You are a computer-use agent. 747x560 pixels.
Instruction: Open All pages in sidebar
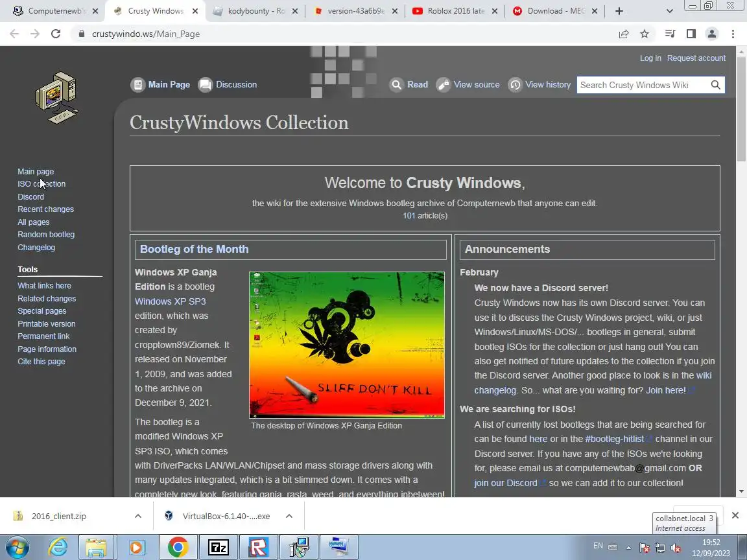pyautogui.click(x=33, y=222)
